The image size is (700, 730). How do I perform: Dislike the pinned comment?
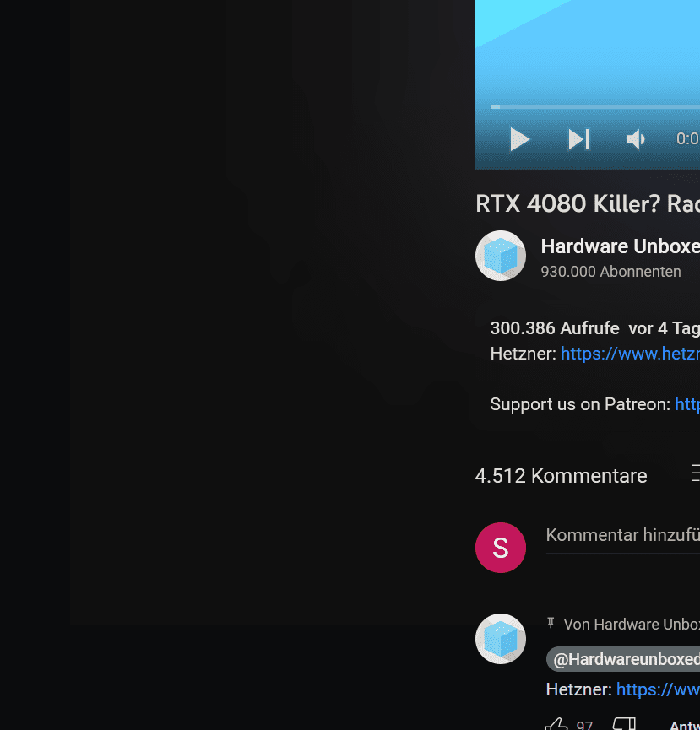[x=624, y=724]
